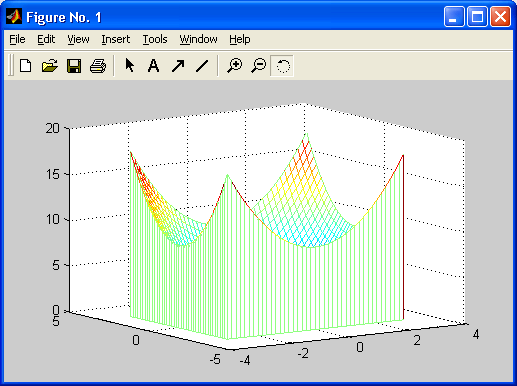The image size is (517, 386).
Task: Activate the Zoom In magnifier
Action: (235, 65)
